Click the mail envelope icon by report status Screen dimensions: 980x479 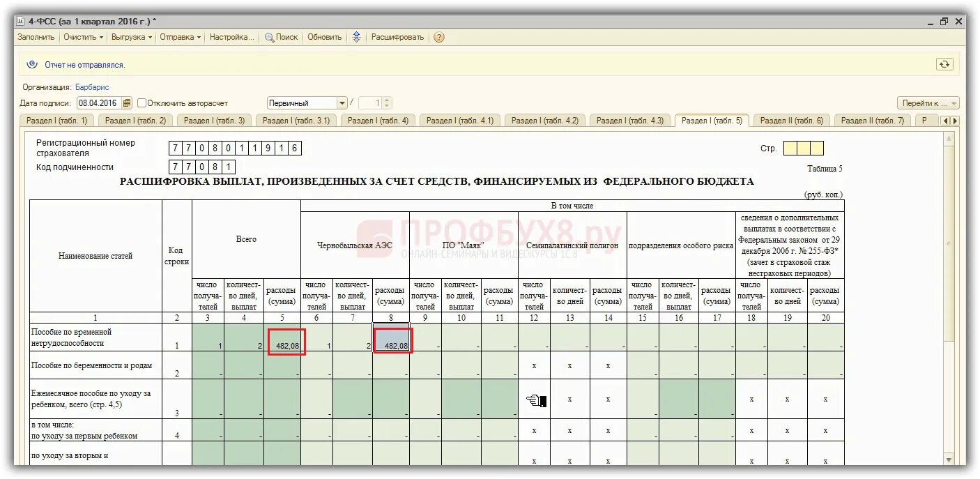pyautogui.click(x=32, y=63)
